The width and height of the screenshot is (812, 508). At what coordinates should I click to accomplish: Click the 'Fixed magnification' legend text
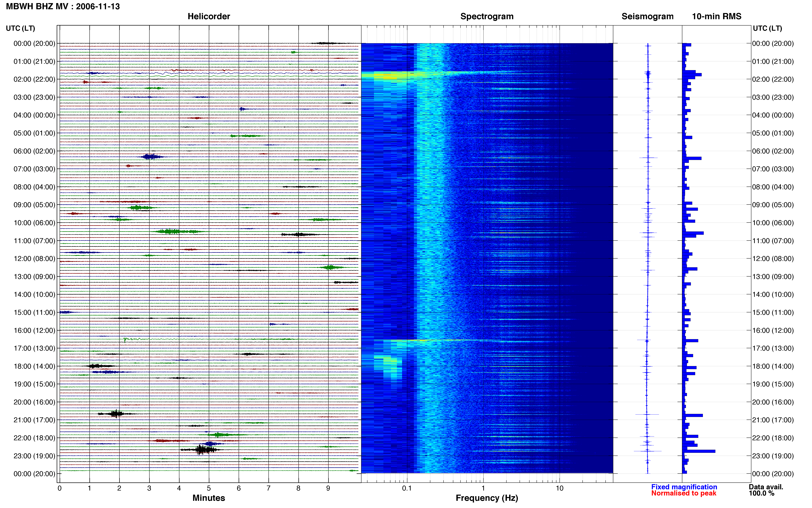pos(684,487)
